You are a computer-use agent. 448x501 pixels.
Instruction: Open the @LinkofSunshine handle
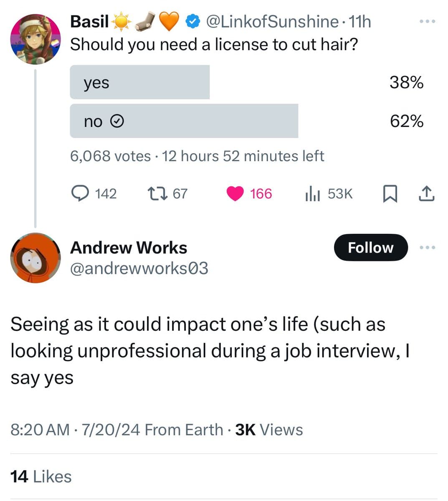point(272,22)
